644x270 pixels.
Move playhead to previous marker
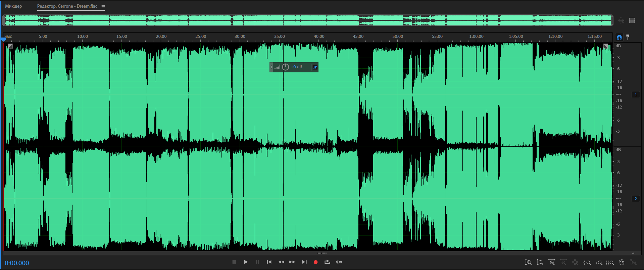(x=269, y=262)
